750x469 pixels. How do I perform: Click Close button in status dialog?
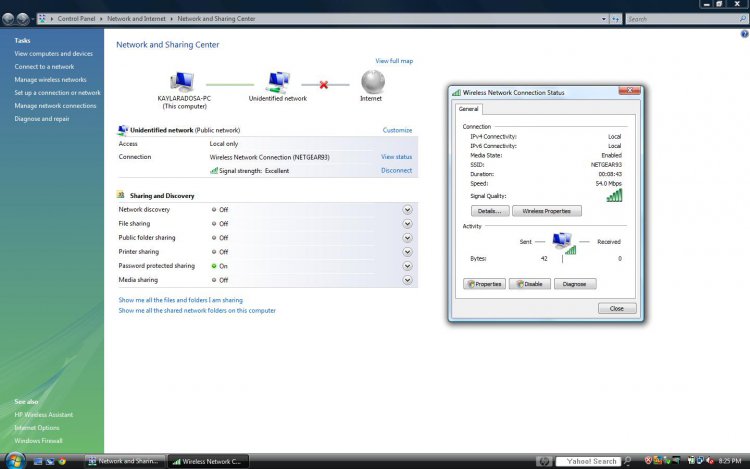[x=617, y=308]
